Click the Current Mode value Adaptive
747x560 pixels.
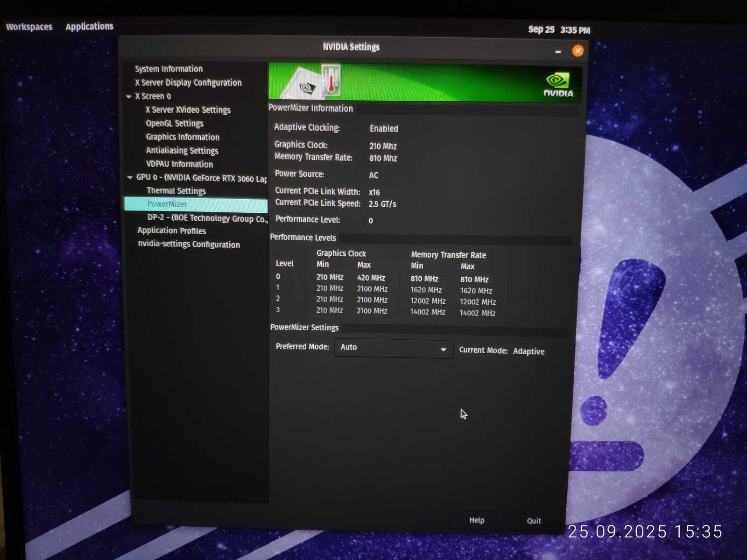(529, 351)
